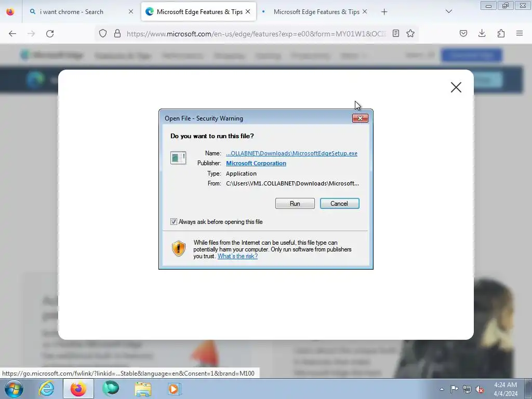Viewport: 532px width, 399px height.
Task: Go back with the browser back arrow
Action: point(12,34)
